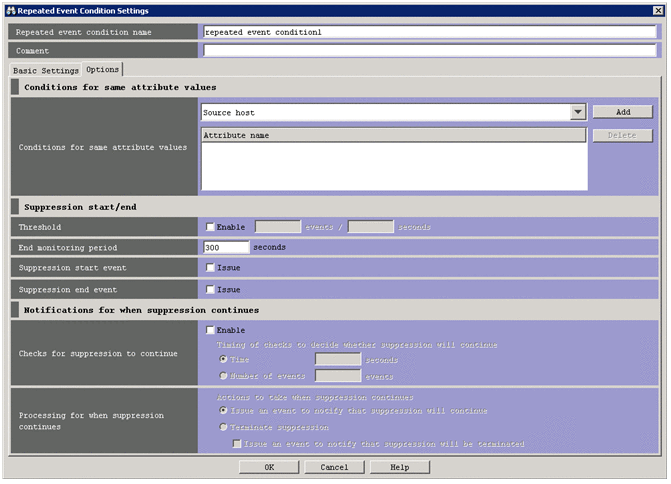Open Help for this dialog

click(400, 467)
